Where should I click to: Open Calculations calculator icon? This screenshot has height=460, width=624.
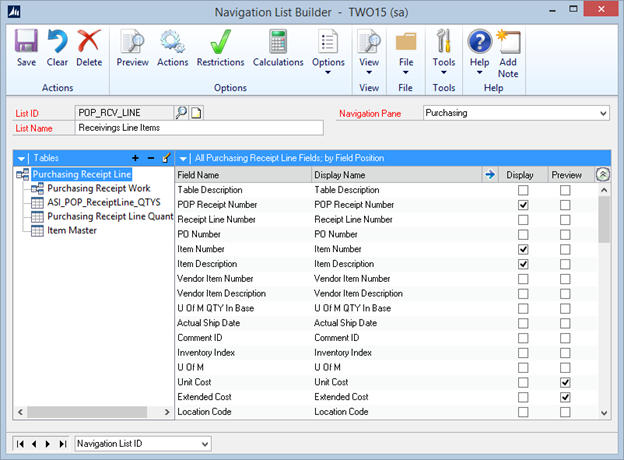278,47
